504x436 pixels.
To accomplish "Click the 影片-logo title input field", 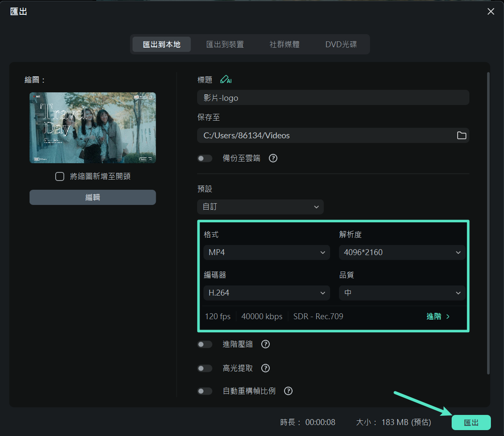I will point(333,98).
